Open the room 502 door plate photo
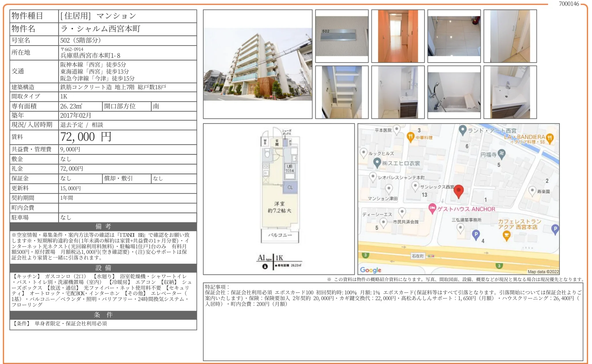This screenshot has height=364, width=592. pyautogui.click(x=342, y=36)
